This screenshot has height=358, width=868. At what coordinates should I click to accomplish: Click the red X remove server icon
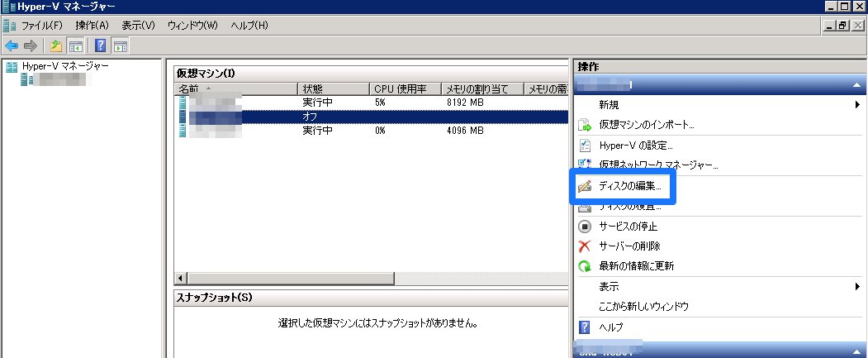coord(585,246)
